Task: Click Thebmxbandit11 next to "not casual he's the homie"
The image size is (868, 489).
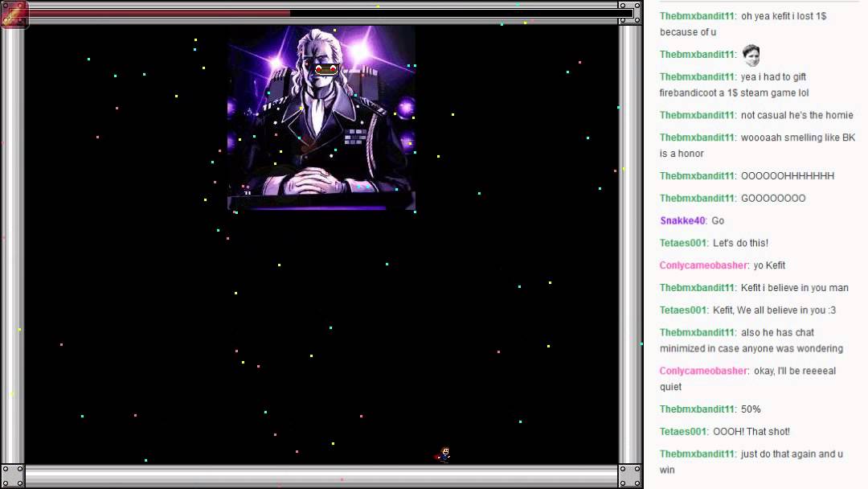Action: click(x=697, y=115)
